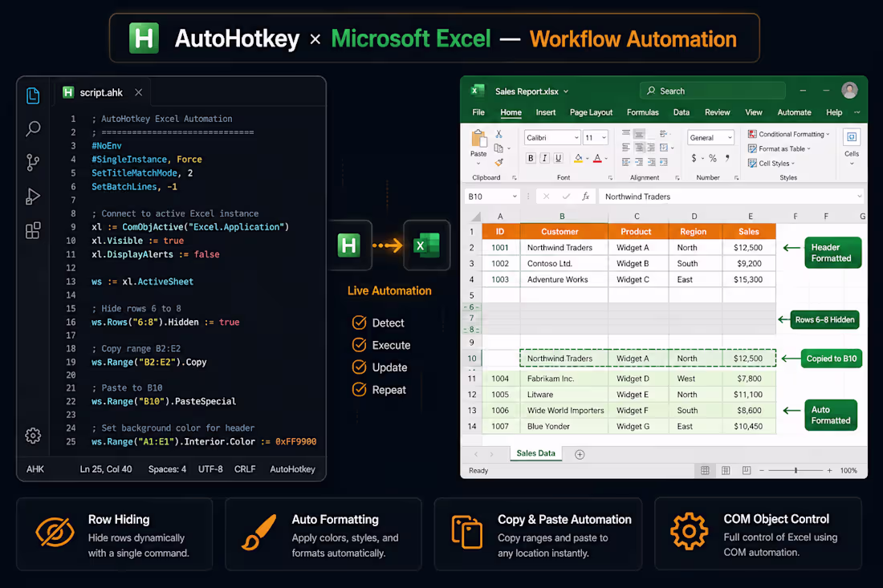Screen dimensions: 883x588
Task: Click Align Left in Alignment group
Action: click(625, 148)
